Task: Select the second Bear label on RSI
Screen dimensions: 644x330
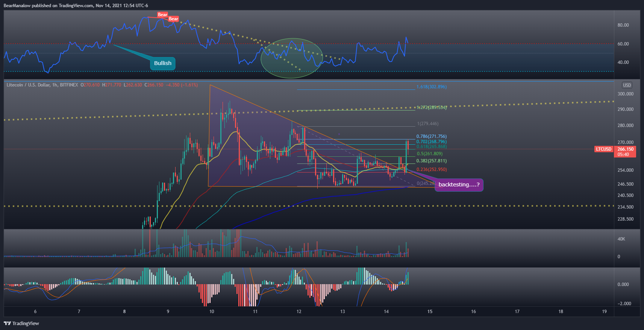Action: click(173, 19)
